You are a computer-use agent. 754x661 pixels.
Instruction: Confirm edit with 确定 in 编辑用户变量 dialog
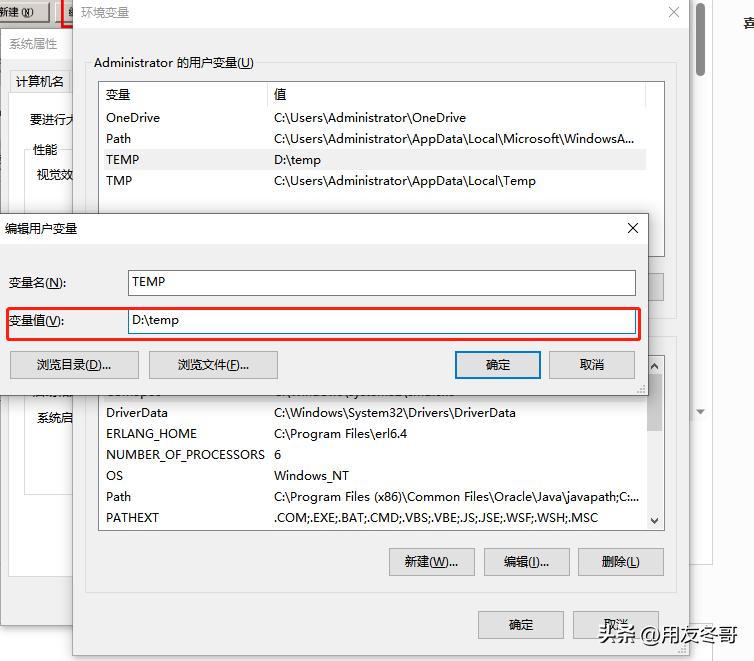[498, 365]
